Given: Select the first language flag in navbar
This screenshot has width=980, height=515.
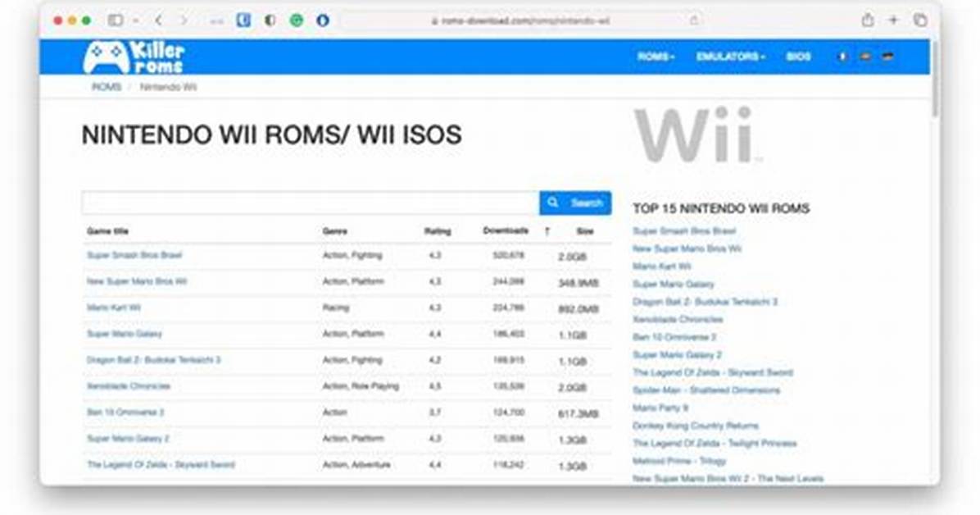Looking at the screenshot, I should [842, 57].
